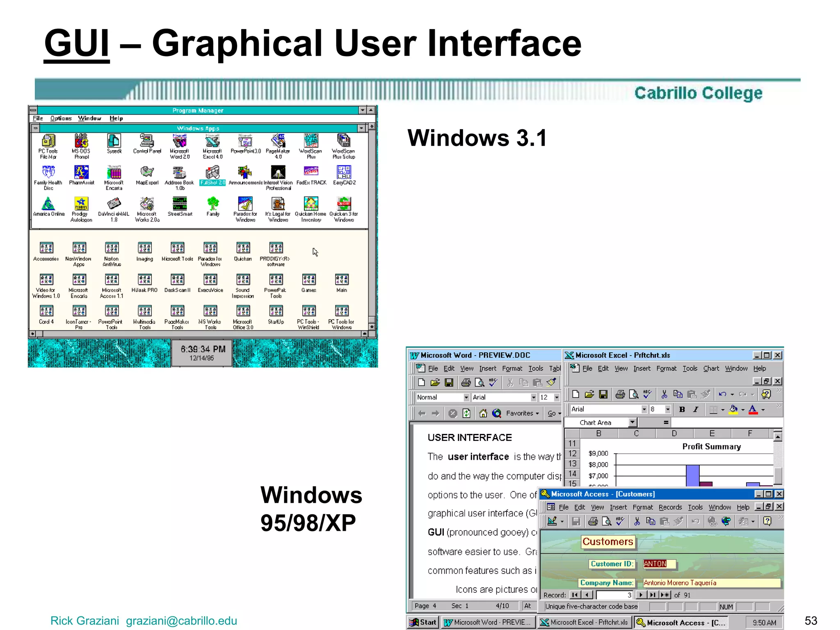Open Chart Area name box dropdown
Image resolution: width=840 pixels, height=630 pixels.
pyautogui.click(x=633, y=422)
